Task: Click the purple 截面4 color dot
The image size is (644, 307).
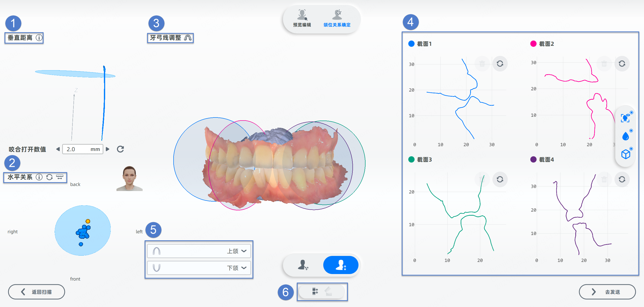Action: click(533, 160)
